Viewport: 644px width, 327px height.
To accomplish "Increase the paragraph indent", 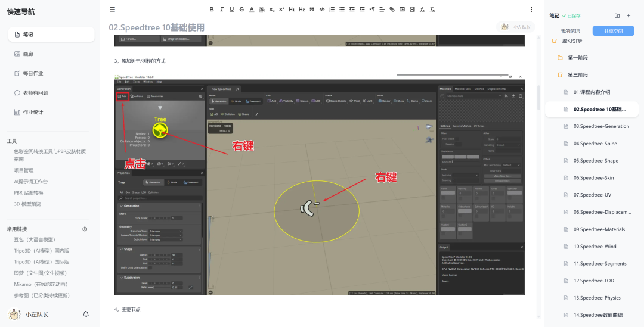I will pyautogui.click(x=362, y=10).
